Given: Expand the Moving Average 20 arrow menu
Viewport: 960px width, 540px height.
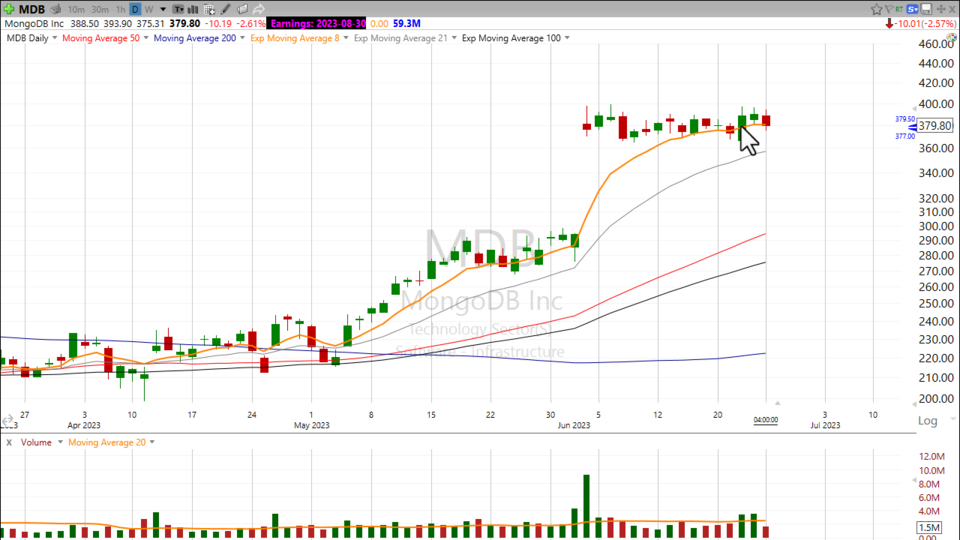Looking at the screenshot, I should 152,442.
